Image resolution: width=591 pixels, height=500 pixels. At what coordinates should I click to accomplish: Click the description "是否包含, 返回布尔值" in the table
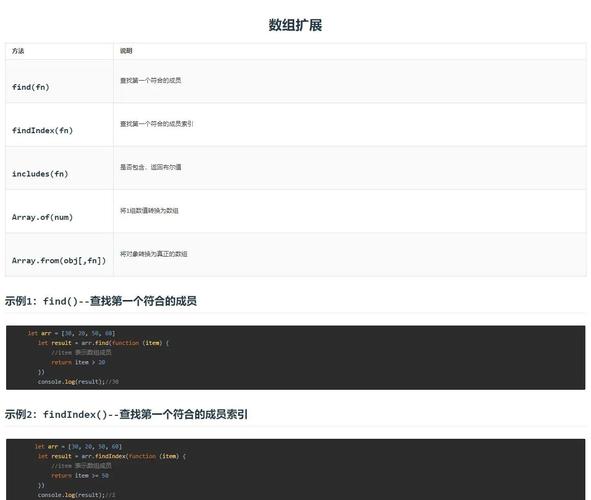[150, 167]
